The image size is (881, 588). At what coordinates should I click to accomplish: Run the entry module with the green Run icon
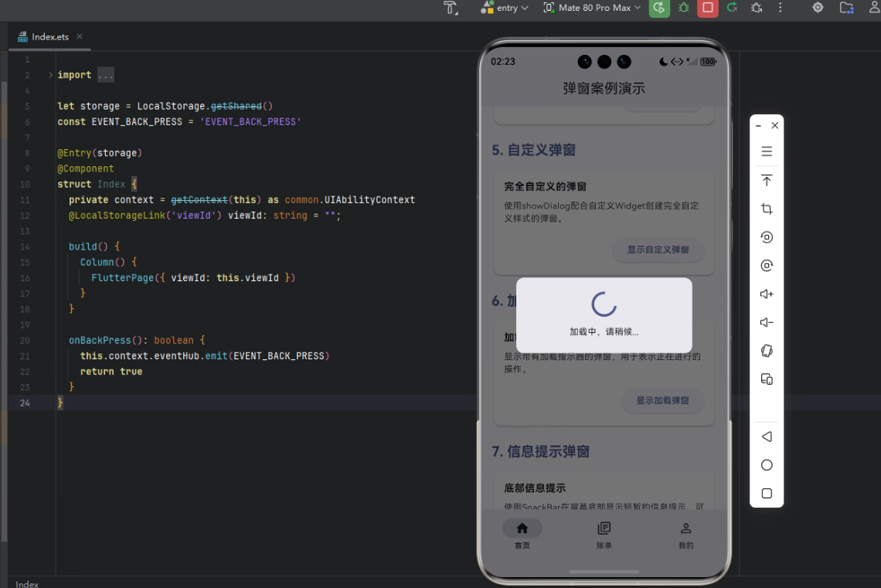pos(659,8)
